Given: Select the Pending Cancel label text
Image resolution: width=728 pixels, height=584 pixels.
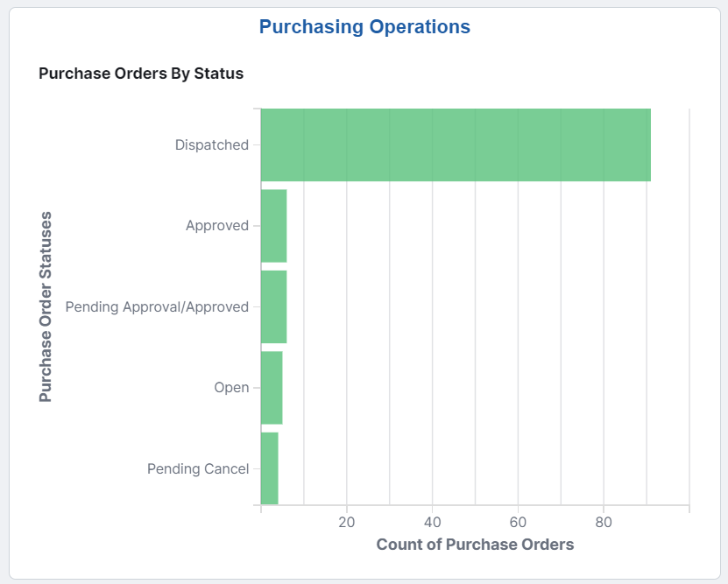Looking at the screenshot, I should coord(198,468).
